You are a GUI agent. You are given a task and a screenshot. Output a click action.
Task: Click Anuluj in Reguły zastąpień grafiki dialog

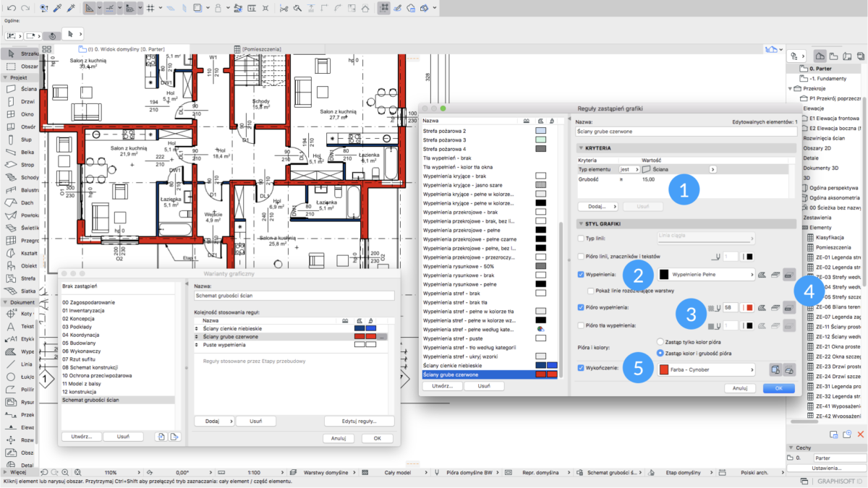click(x=739, y=388)
